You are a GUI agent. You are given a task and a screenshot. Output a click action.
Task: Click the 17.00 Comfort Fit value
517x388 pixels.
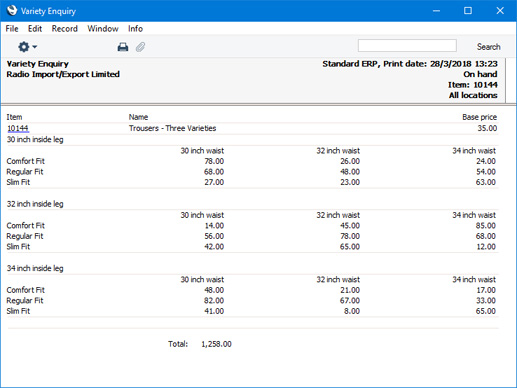[486, 290]
